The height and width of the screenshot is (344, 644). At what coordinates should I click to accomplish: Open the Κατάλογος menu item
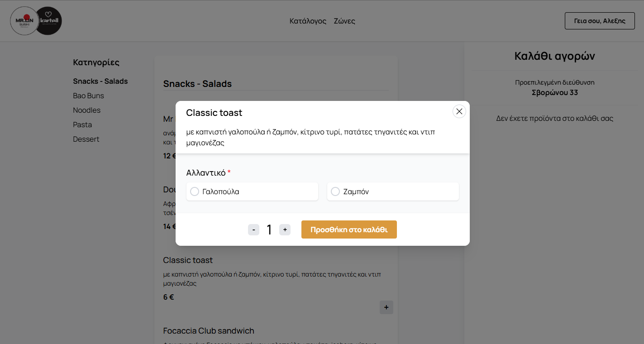pyautogui.click(x=308, y=21)
